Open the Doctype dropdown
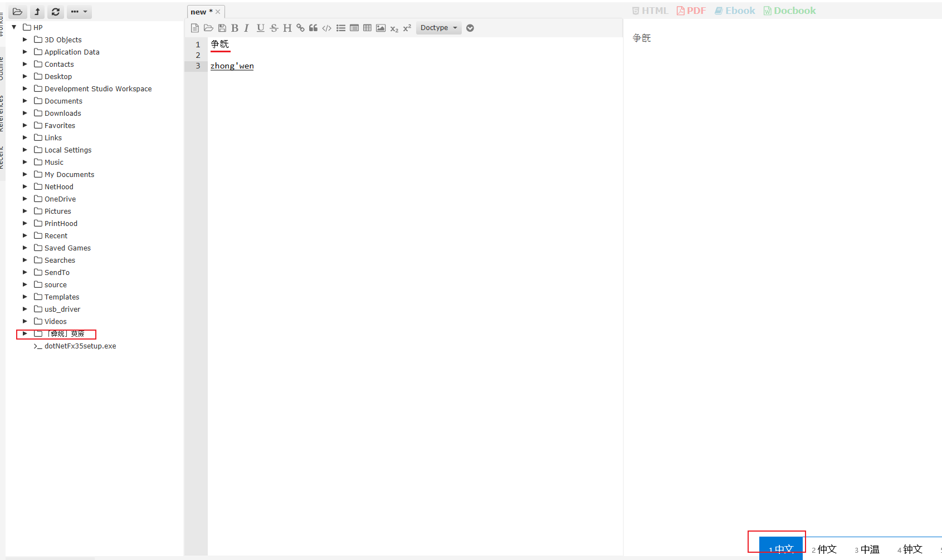Image resolution: width=942 pixels, height=560 pixels. 438,28
